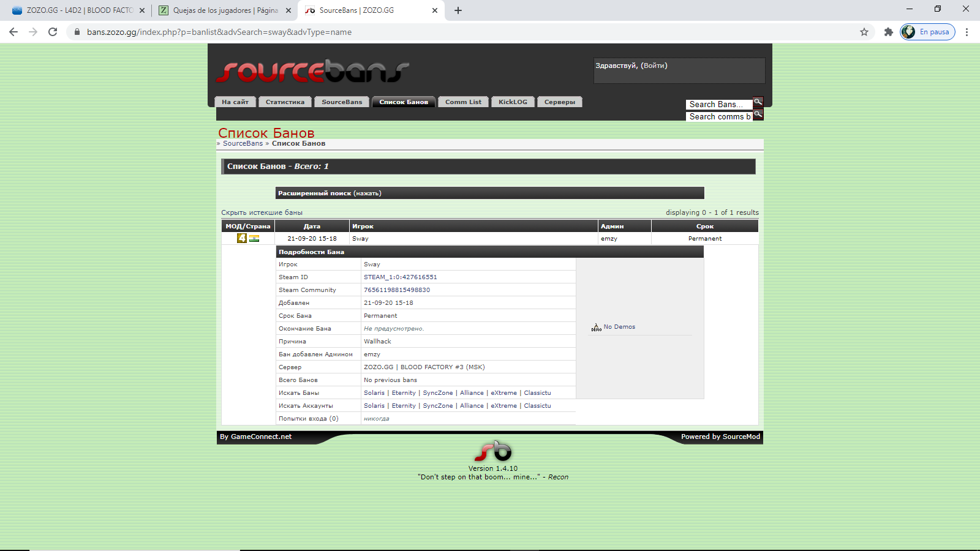Click Админ column header
This screenshot has width=980, height=551.
[x=625, y=226]
